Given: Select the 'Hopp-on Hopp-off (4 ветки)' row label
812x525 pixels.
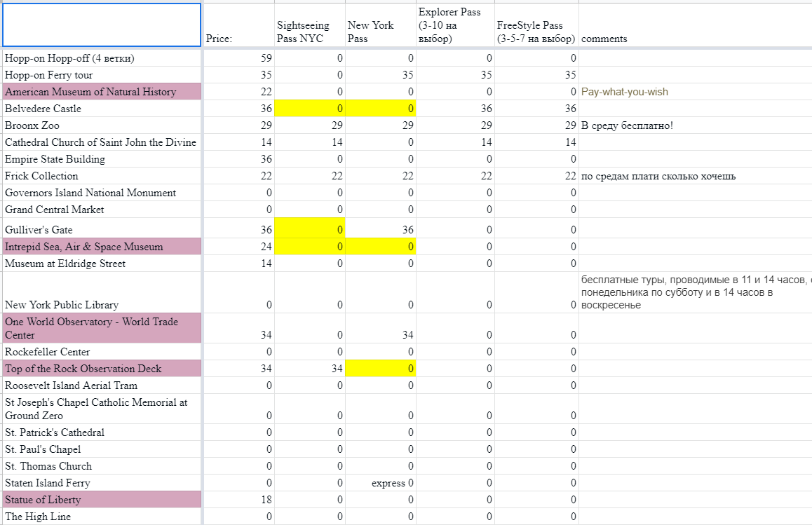Looking at the screenshot, I should pyautogui.click(x=102, y=58).
